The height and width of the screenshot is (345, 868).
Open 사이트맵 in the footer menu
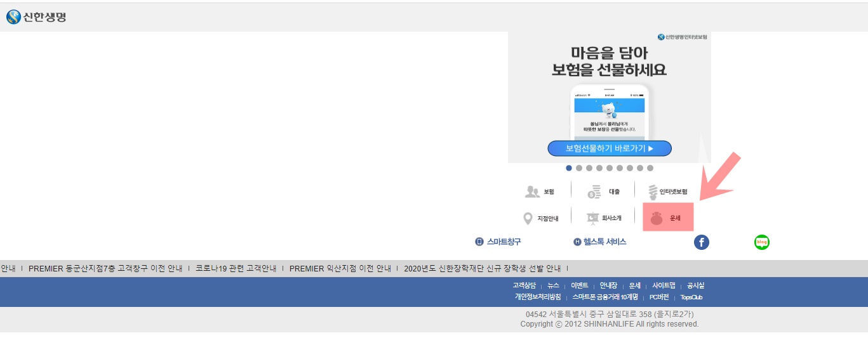[x=664, y=285]
